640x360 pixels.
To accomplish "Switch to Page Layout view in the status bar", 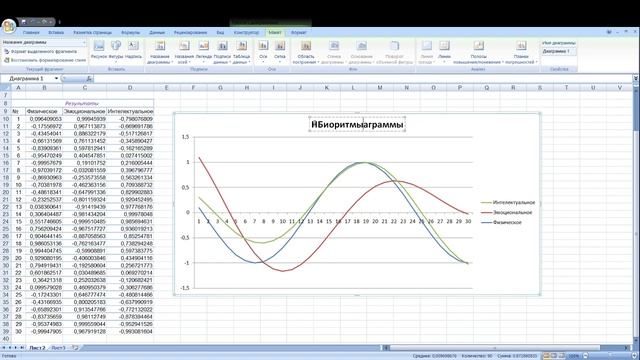I will point(554,356).
